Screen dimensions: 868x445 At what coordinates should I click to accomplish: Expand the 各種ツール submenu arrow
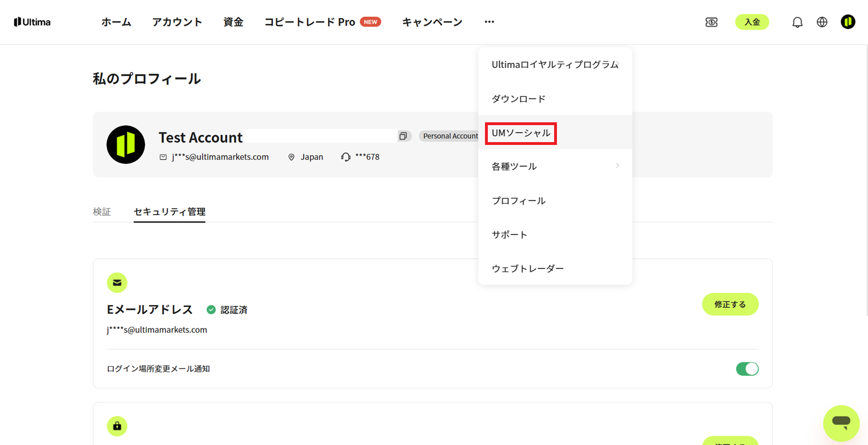[x=618, y=166]
